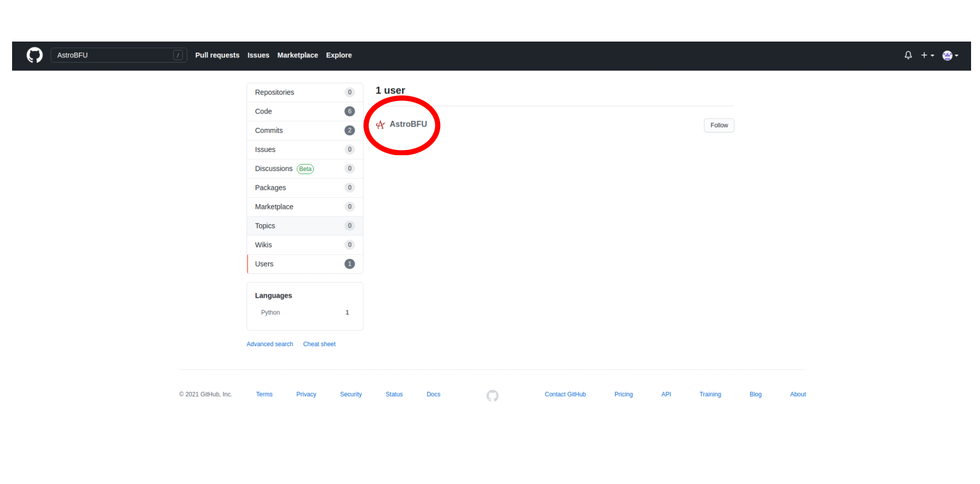Open the Docs footer link

[433, 395]
